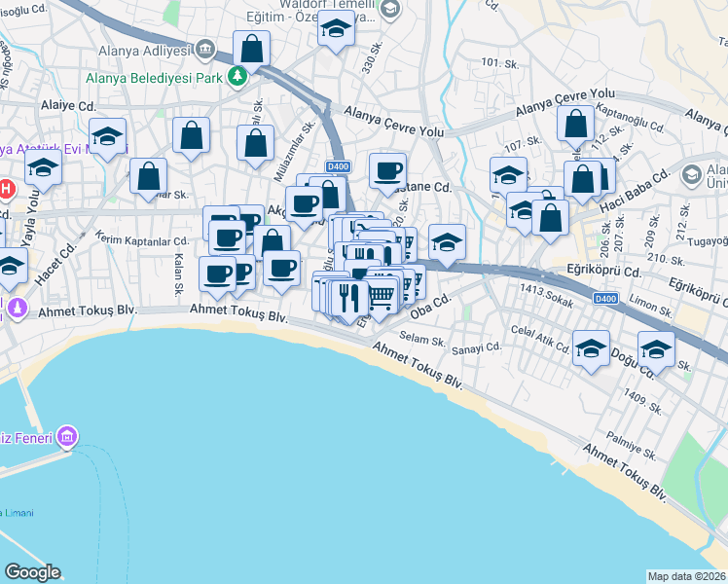Select the Palmiye Sk. street label

coord(631,446)
